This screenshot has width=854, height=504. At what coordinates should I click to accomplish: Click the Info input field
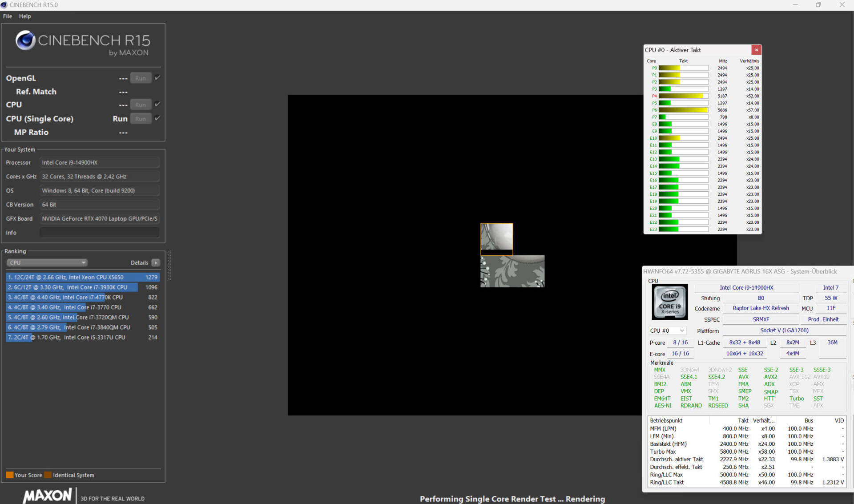coord(99,233)
